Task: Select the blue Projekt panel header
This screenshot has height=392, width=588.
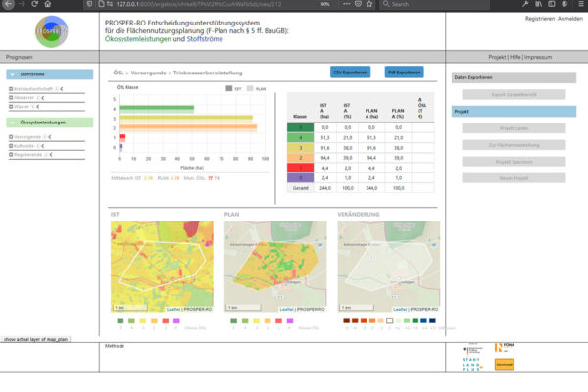Action: point(514,112)
